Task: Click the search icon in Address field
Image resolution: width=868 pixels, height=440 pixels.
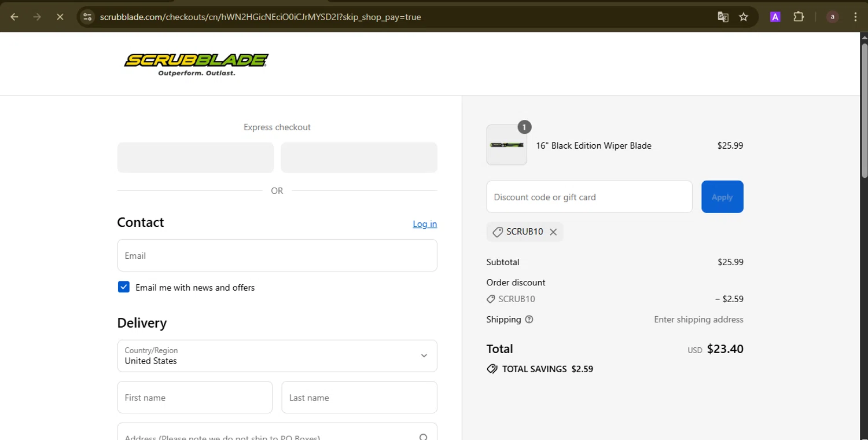Action: pos(424,437)
